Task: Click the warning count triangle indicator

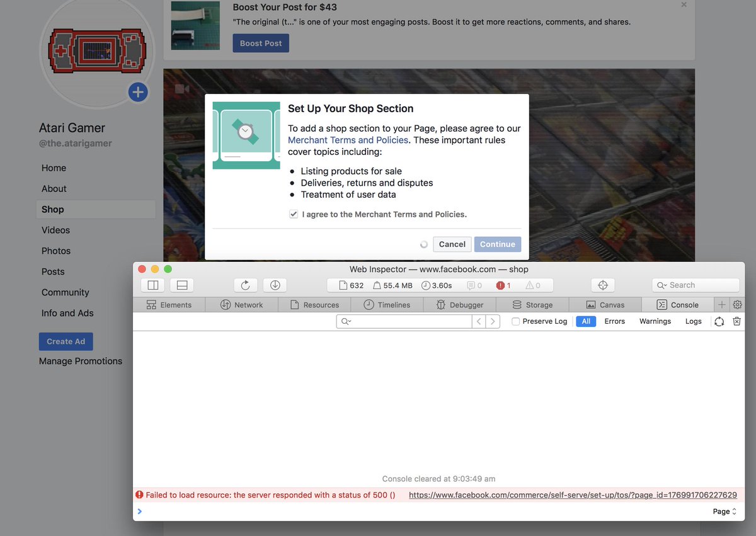Action: (x=533, y=285)
